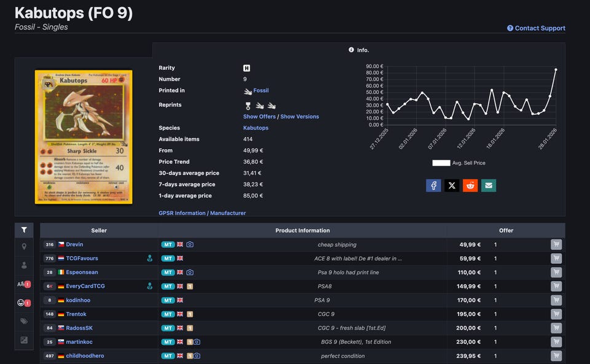Image resolution: width=590 pixels, height=364 pixels.
Task: Open seller Trentok's profile
Action: (x=76, y=314)
